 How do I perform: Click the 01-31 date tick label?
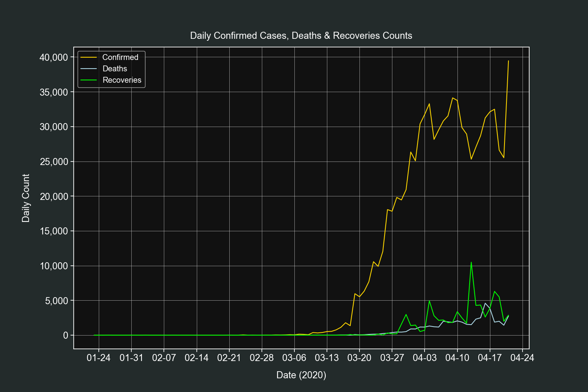(x=131, y=358)
